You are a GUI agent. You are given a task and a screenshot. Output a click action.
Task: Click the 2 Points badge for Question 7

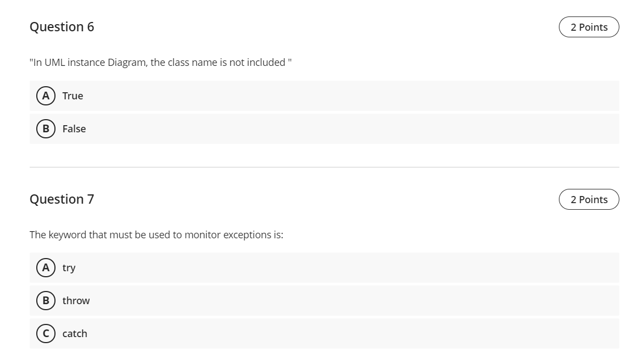[589, 199]
